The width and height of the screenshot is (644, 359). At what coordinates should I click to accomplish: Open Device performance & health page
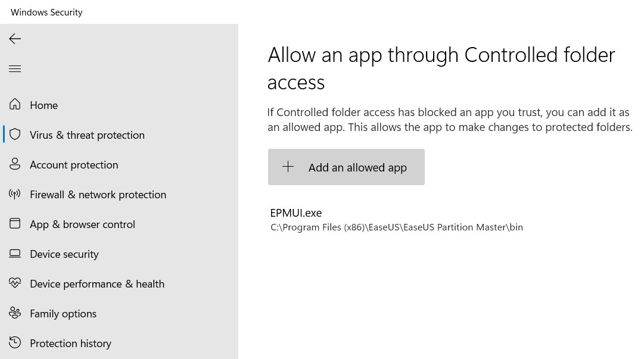97,283
